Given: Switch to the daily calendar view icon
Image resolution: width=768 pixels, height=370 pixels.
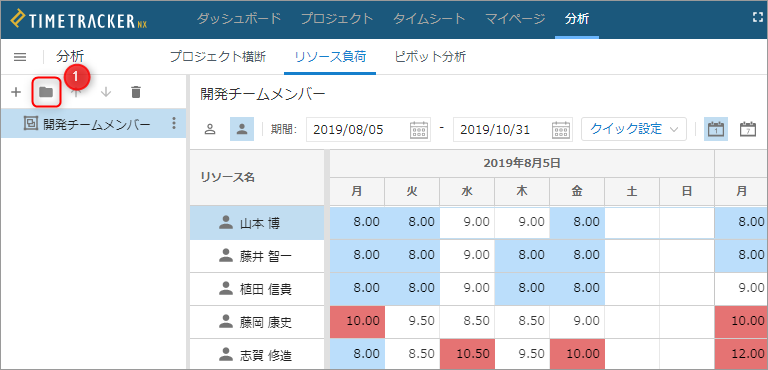Looking at the screenshot, I should [716, 129].
